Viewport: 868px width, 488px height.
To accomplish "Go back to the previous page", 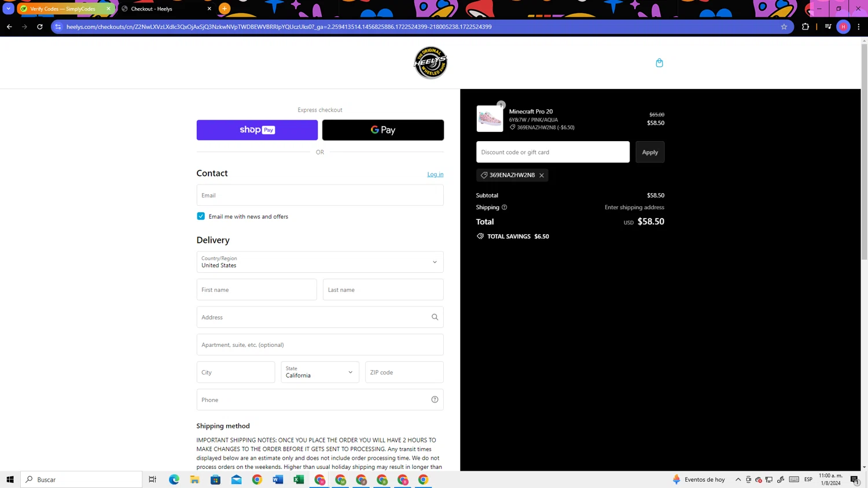I will click(9, 27).
